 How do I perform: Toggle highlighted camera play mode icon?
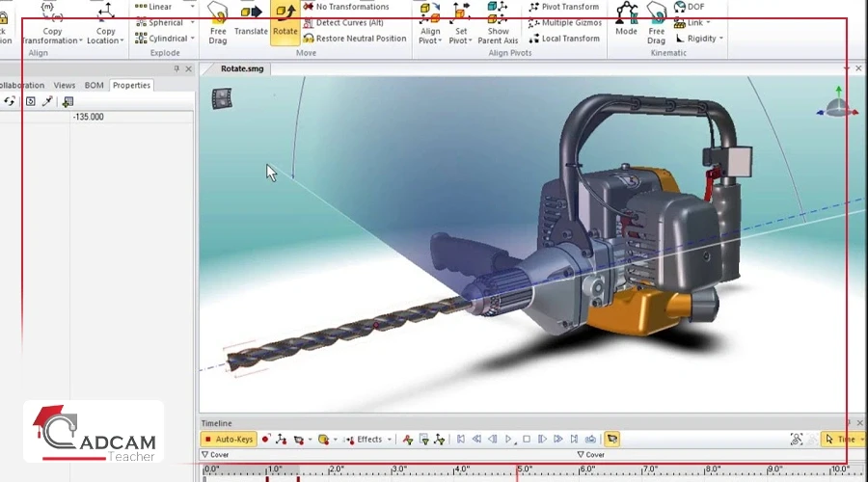(x=611, y=440)
